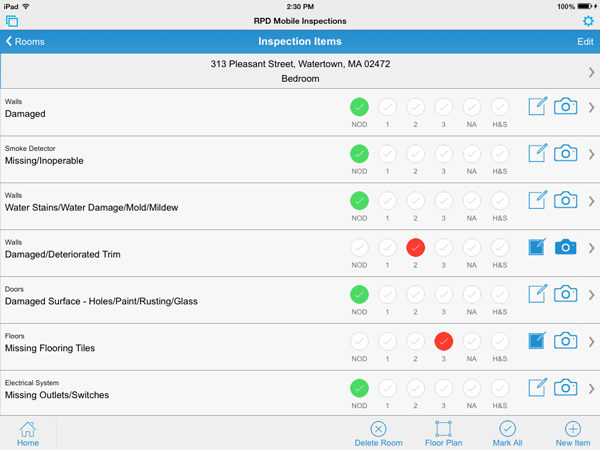The height and width of the screenshot is (450, 600).
Task: Open note editor for Walls Damaged row
Action: (538, 106)
